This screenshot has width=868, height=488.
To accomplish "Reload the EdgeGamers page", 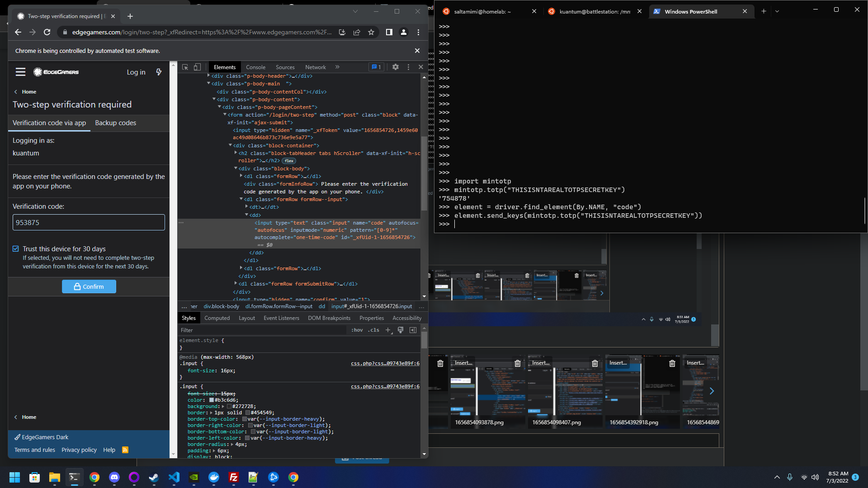I will point(47,32).
